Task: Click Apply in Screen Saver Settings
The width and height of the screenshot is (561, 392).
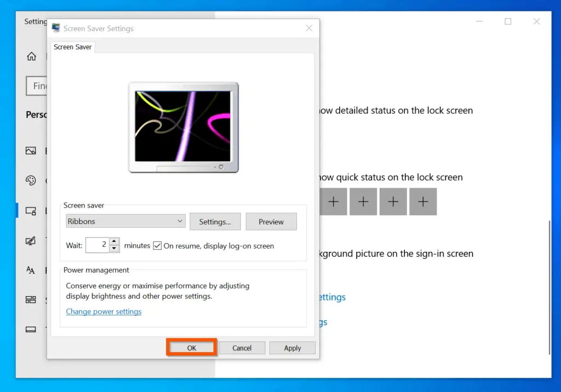Action: click(292, 348)
